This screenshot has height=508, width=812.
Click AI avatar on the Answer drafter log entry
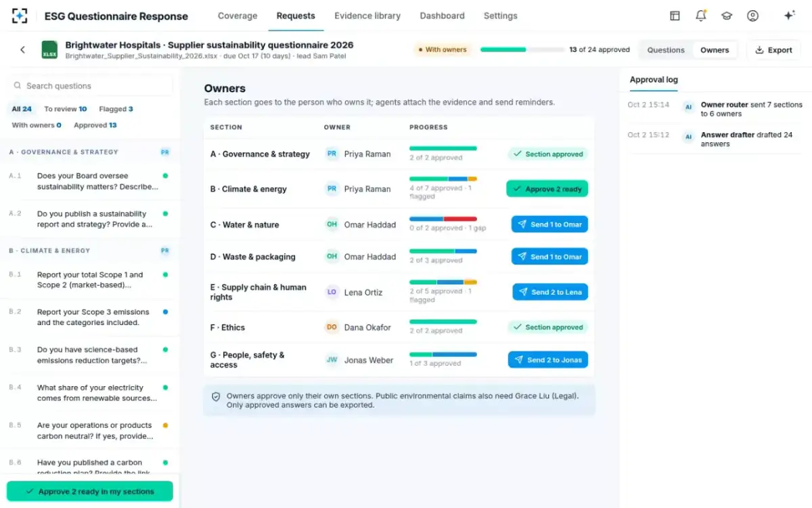tap(688, 137)
